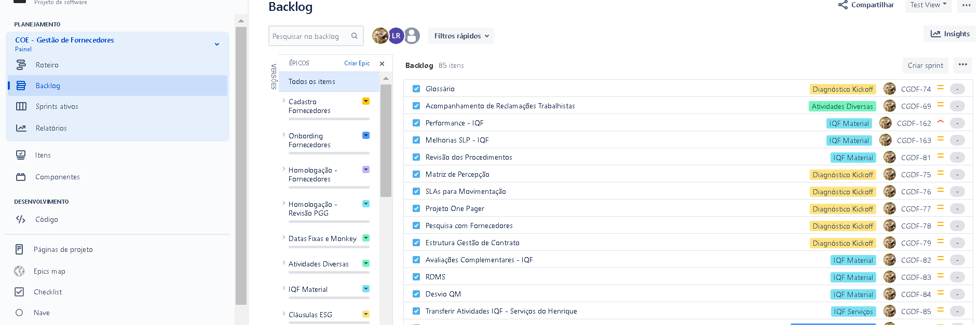This screenshot has height=325, width=980.
Task: Click the Epics map globe icon
Action: (19, 271)
